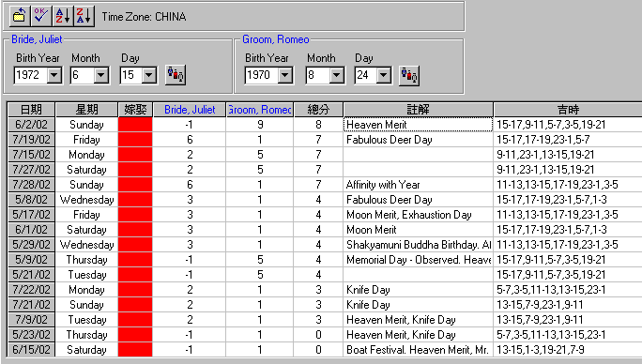Viewport: 642px width, 364px height.
Task: Open the Bride Birth Year dropdown
Action: click(x=54, y=75)
